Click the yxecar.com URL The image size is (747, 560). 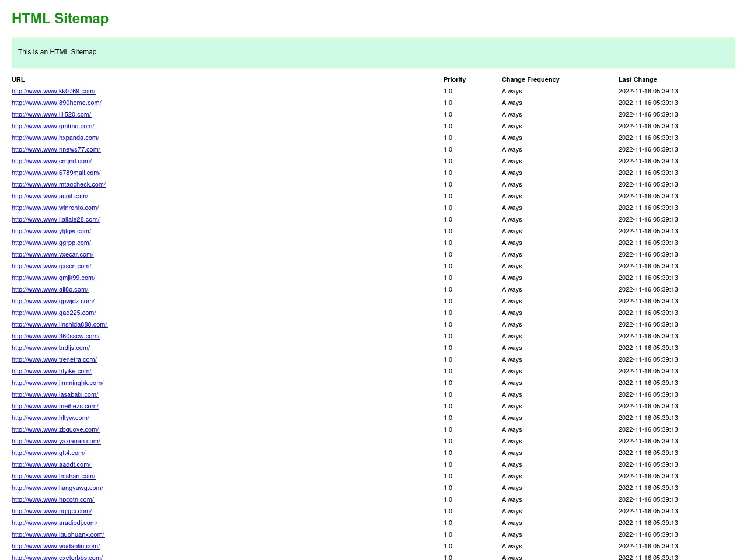click(53, 254)
